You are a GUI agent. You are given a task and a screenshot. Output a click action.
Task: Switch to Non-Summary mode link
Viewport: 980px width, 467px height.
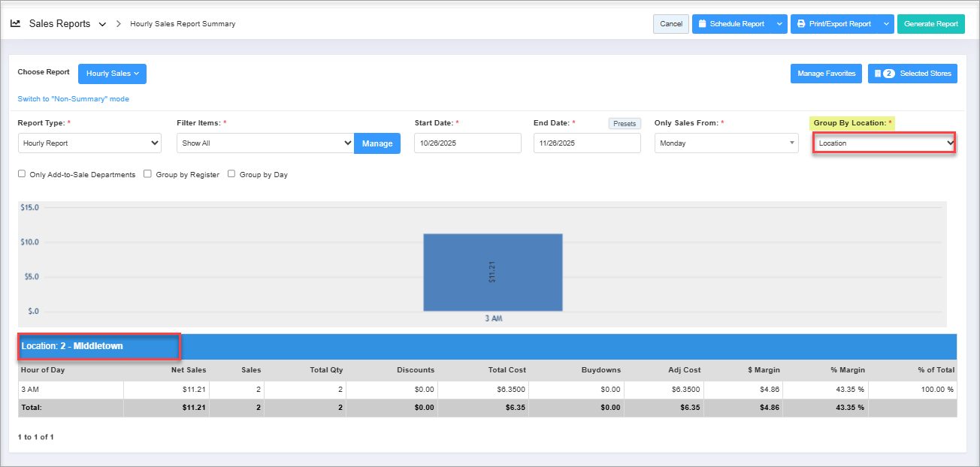click(x=74, y=99)
